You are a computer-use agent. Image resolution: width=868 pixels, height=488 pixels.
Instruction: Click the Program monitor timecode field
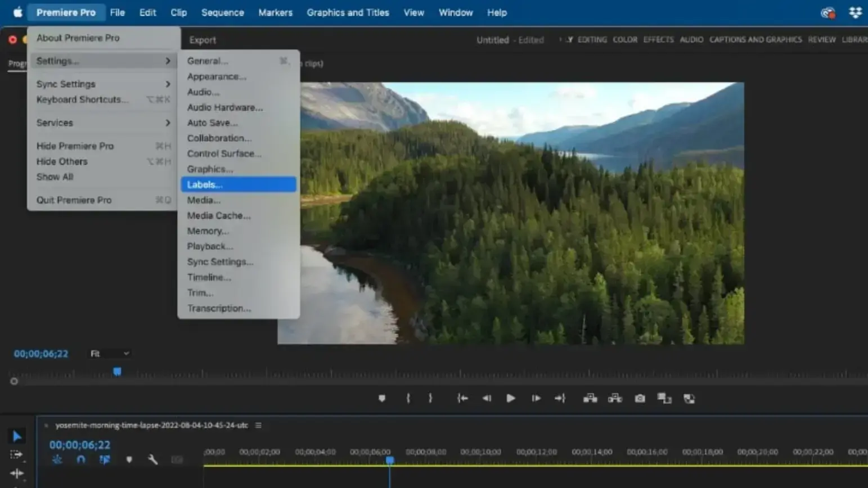40,353
